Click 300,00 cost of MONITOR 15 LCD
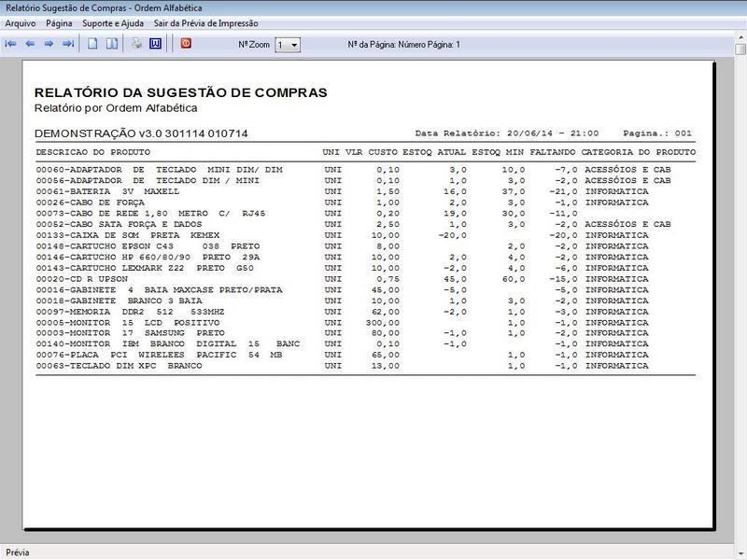The width and height of the screenshot is (747, 560). point(383,323)
